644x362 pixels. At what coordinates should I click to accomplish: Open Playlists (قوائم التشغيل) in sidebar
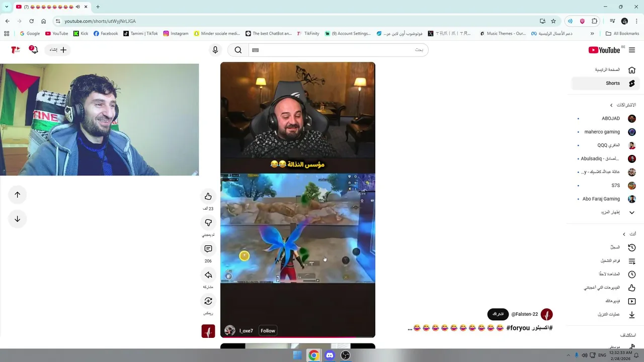(x=606, y=261)
